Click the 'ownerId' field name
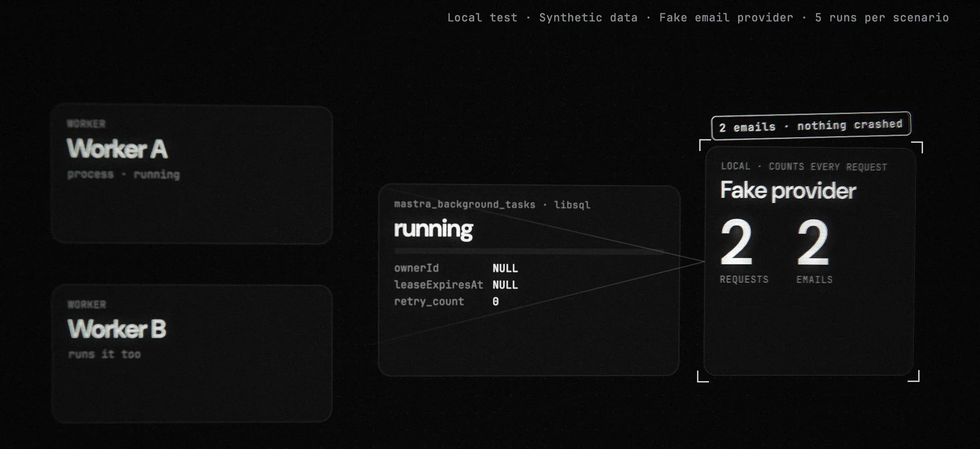The width and height of the screenshot is (980, 449). click(416, 268)
